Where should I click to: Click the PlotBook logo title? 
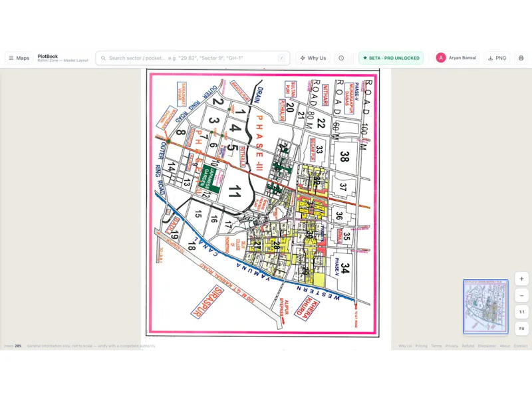tap(47, 57)
